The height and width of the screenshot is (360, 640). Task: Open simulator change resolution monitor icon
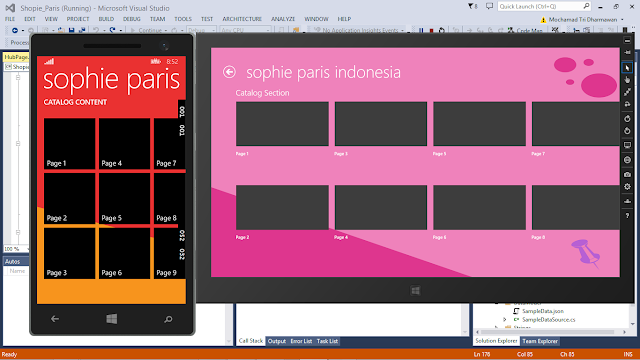pyautogui.click(x=627, y=145)
